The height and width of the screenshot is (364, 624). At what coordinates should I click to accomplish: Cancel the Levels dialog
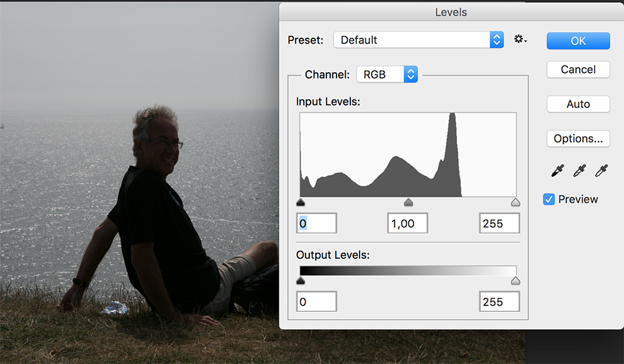point(578,70)
